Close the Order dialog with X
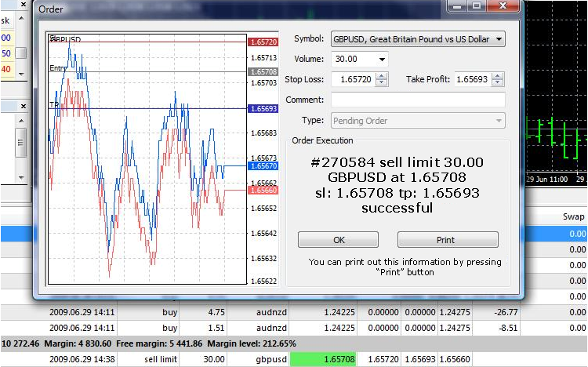The image size is (588, 367). click(503, 6)
